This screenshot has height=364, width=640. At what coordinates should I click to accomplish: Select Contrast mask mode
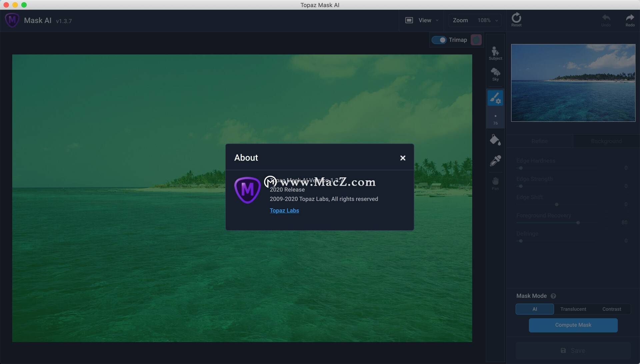pyautogui.click(x=612, y=309)
